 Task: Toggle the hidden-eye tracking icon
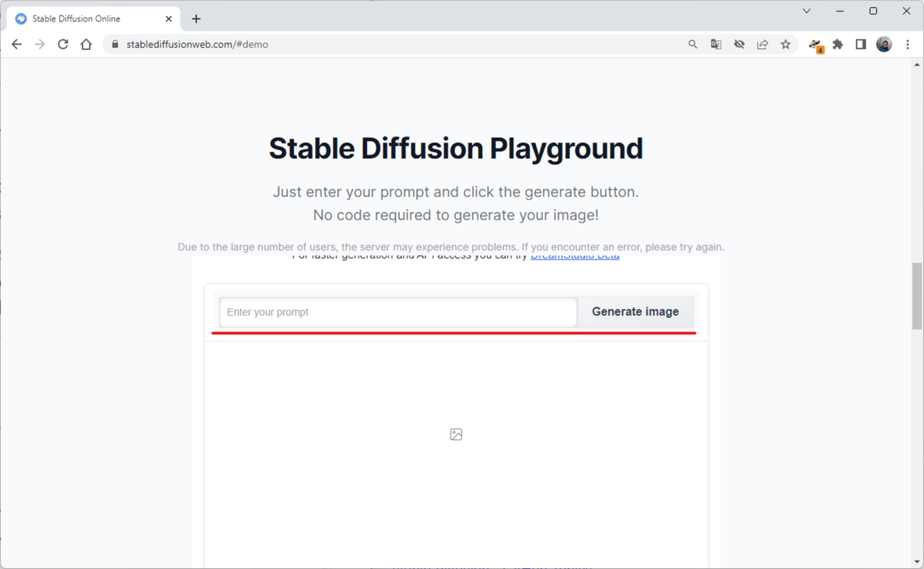click(739, 44)
